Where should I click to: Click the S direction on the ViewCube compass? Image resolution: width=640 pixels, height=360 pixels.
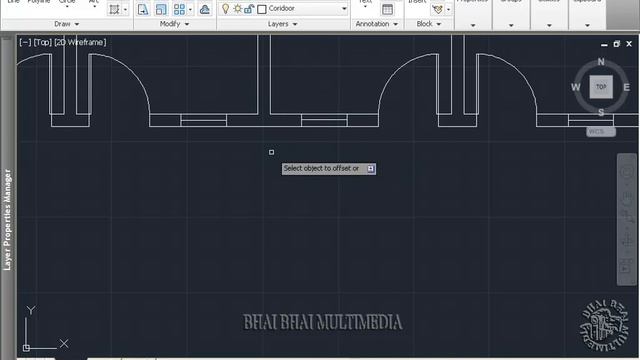[x=601, y=112]
